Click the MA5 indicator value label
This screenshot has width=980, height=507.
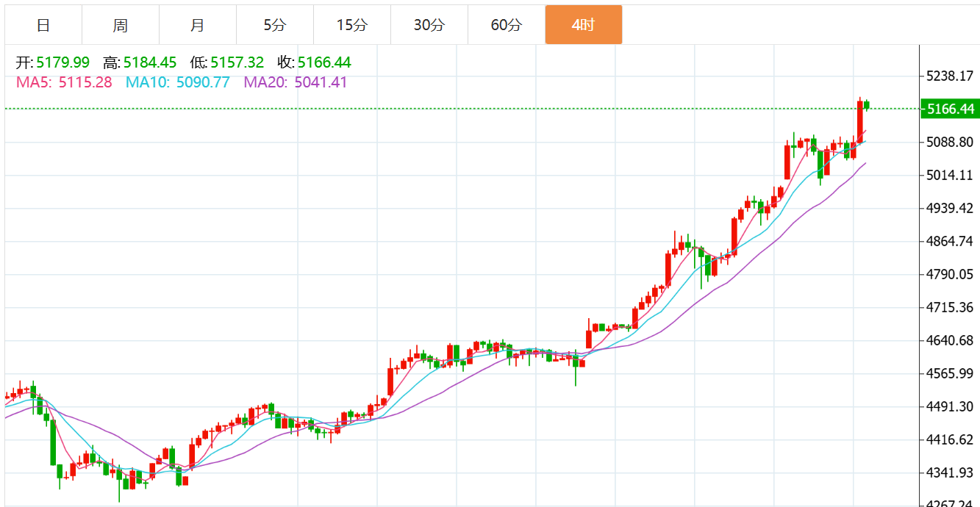pos(65,82)
